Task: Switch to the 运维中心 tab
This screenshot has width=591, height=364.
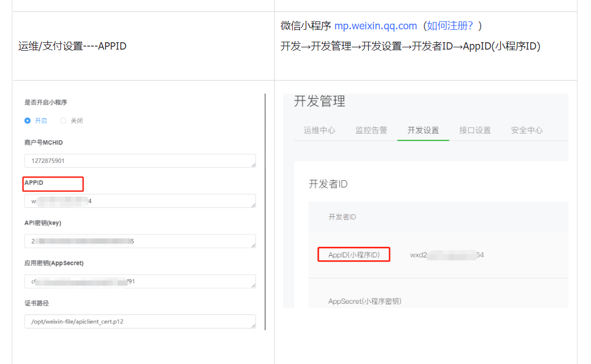Action: point(319,130)
